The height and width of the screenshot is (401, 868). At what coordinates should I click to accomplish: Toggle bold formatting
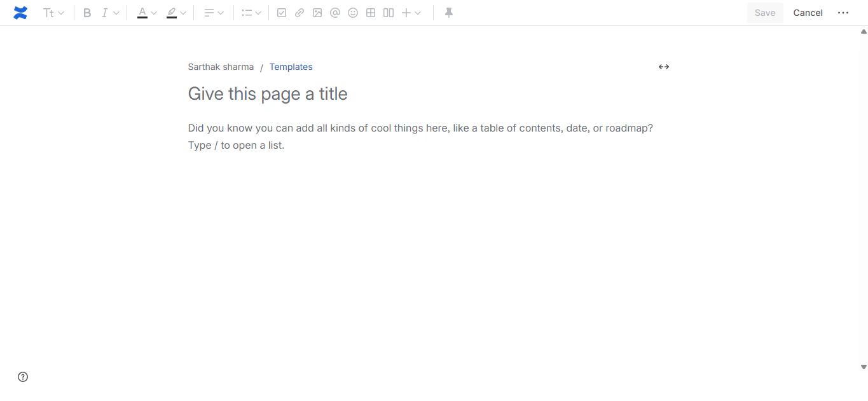click(x=87, y=12)
